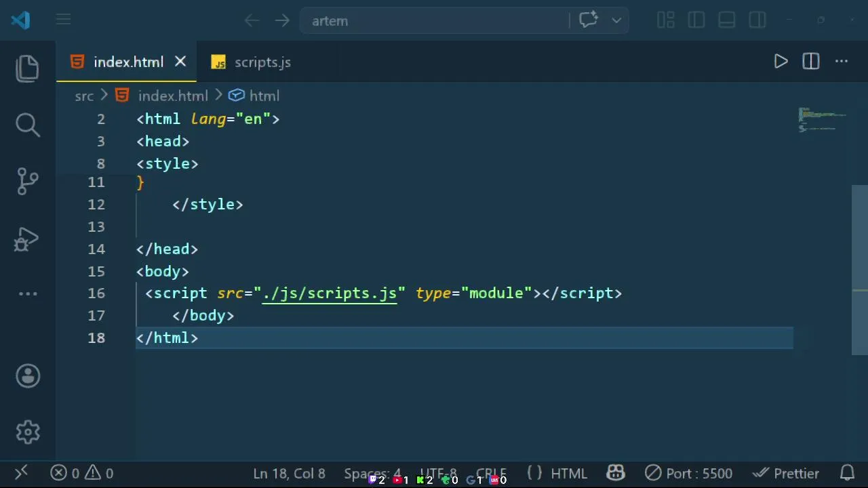Place cursor on </head> line
The height and width of the screenshot is (488, 868).
(167, 249)
